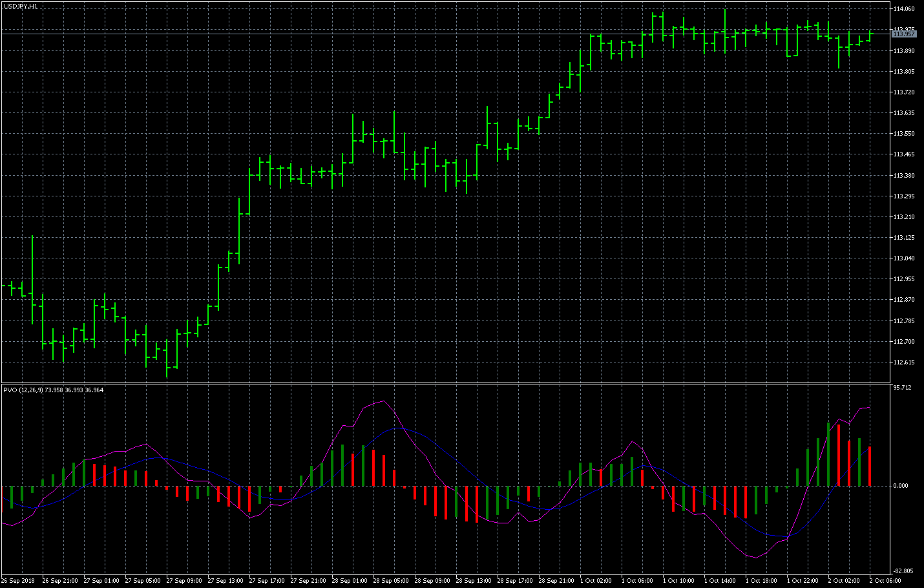This screenshot has height=588, width=924.
Task: Click the last red PVO histogram bar
Action: tap(870, 466)
